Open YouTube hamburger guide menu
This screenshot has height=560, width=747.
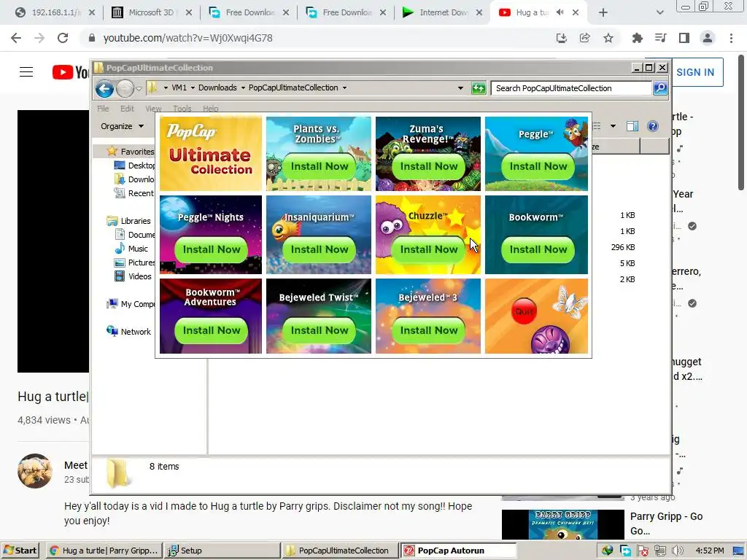click(x=26, y=72)
